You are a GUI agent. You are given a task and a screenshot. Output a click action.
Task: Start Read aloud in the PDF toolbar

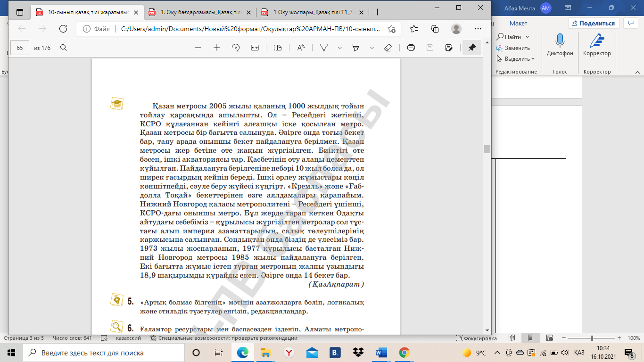(x=301, y=48)
